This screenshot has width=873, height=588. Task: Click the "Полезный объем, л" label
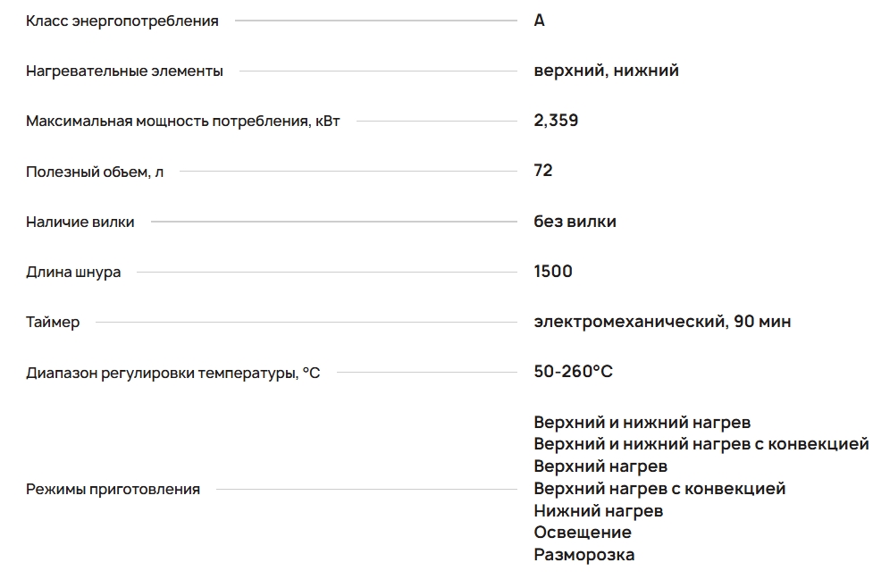click(x=95, y=171)
